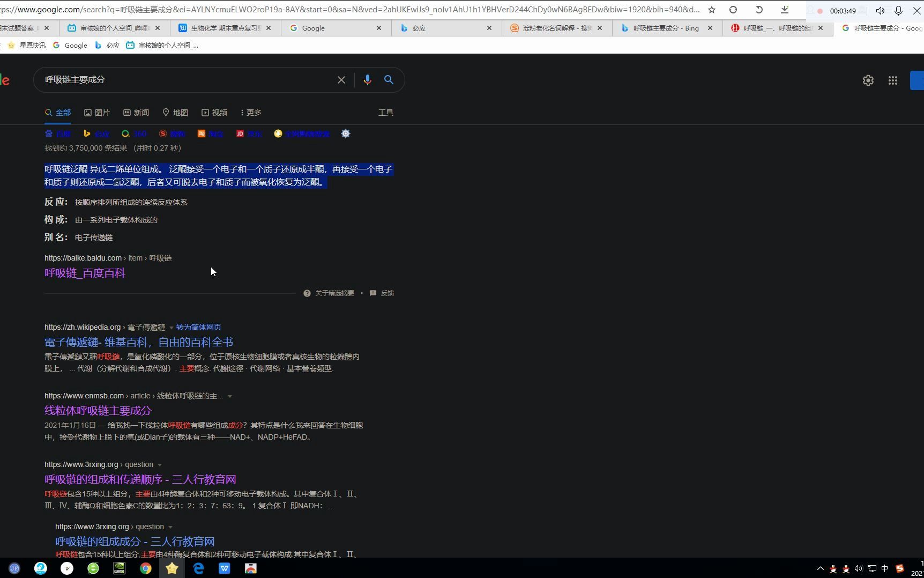Search on JD shortcut link
The height and width of the screenshot is (578, 924).
(x=249, y=134)
